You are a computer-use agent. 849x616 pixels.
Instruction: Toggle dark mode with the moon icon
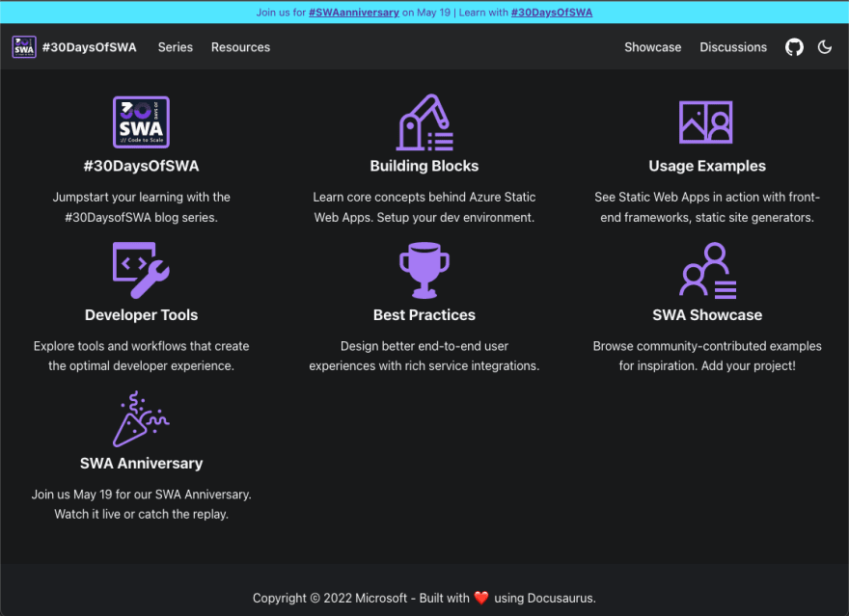824,47
